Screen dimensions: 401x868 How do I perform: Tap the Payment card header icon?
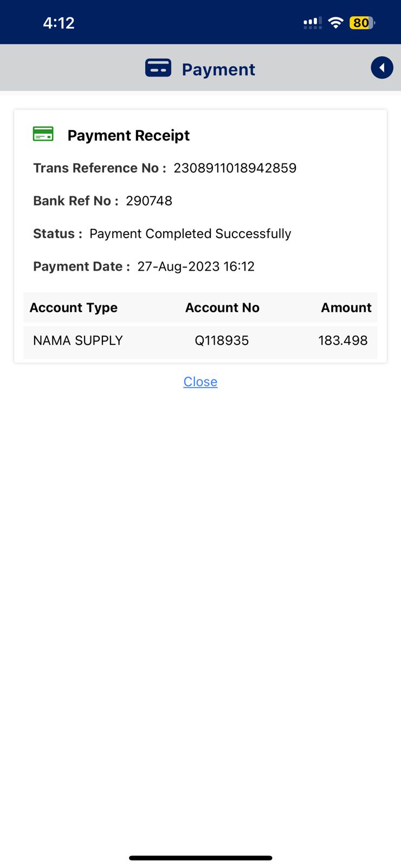tap(158, 68)
